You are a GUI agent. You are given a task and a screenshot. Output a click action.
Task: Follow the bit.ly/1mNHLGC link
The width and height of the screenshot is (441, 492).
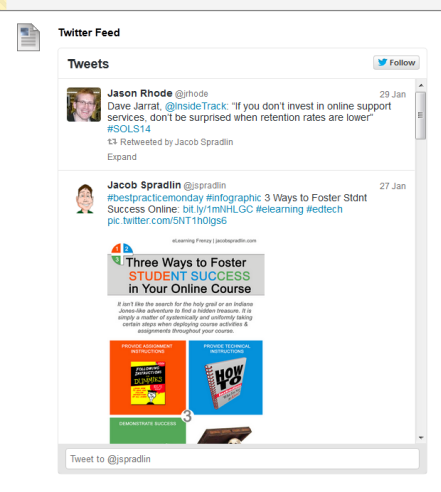click(218, 209)
